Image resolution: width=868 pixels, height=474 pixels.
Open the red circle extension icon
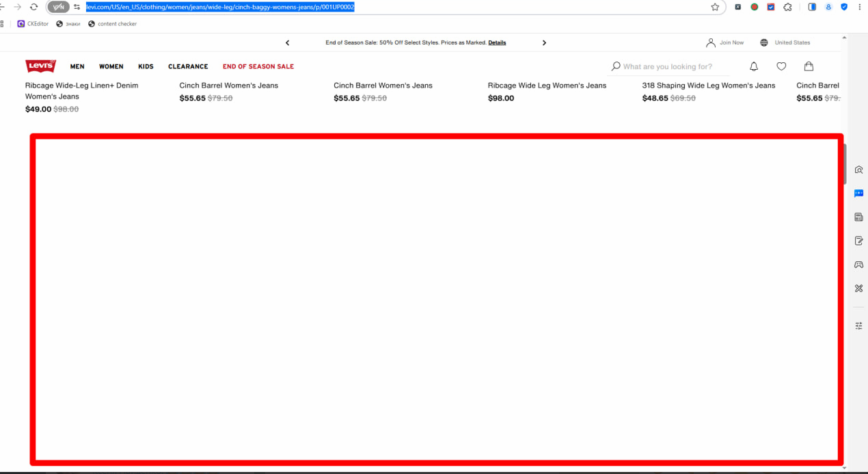coord(755,7)
